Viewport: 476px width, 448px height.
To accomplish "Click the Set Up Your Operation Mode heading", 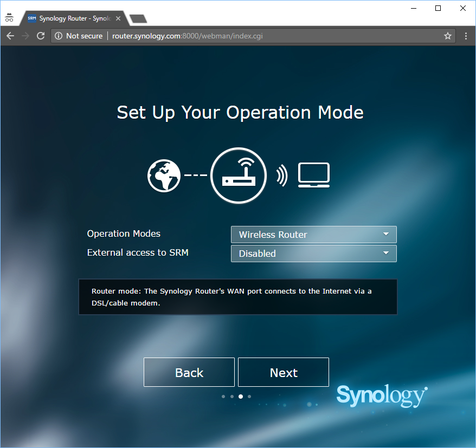I will click(x=240, y=113).
